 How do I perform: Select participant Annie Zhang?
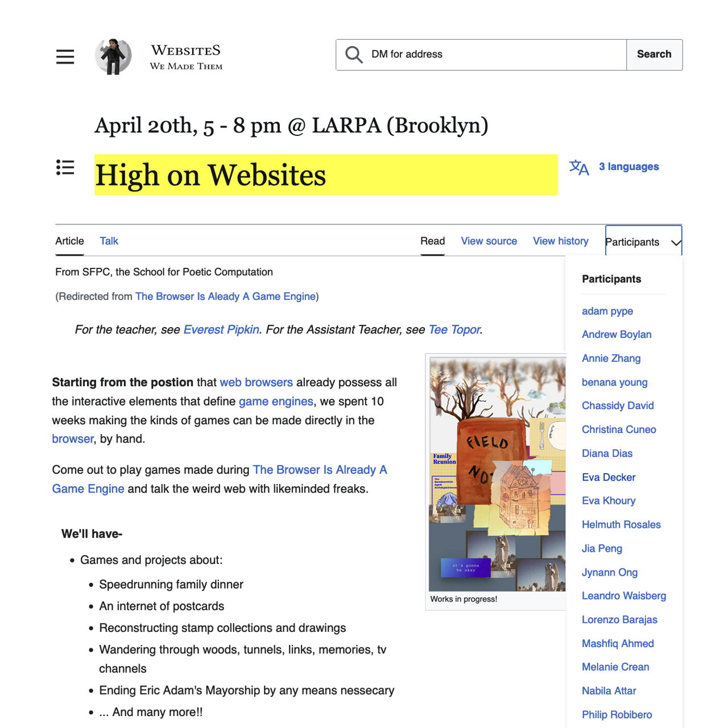(611, 358)
